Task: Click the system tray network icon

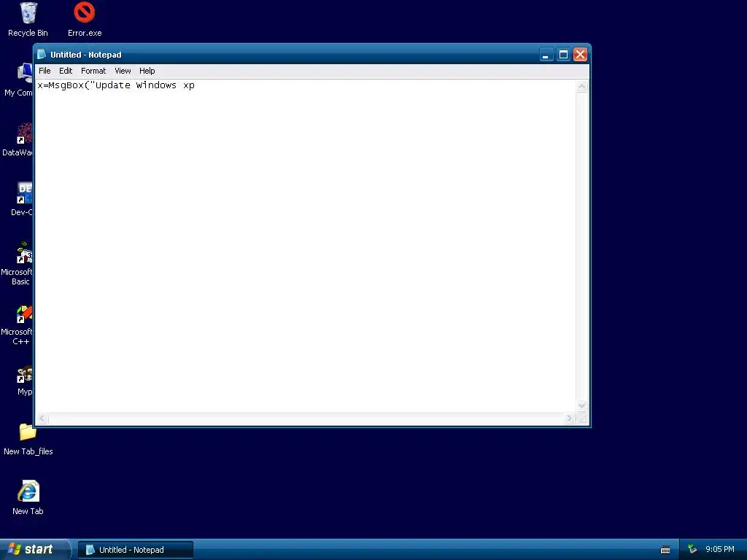Action: click(692, 550)
